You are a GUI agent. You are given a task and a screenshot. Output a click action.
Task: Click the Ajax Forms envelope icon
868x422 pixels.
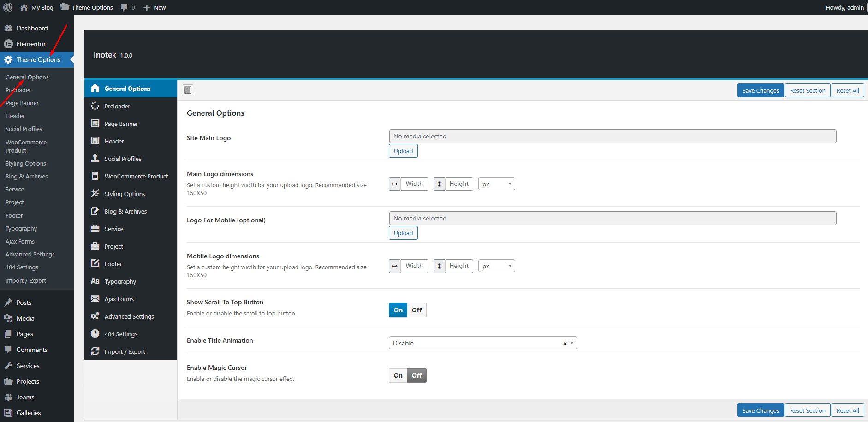[95, 298]
